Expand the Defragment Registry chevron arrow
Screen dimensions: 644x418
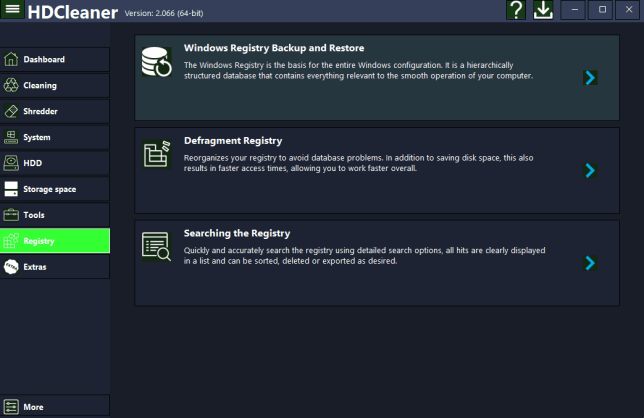[x=591, y=170]
